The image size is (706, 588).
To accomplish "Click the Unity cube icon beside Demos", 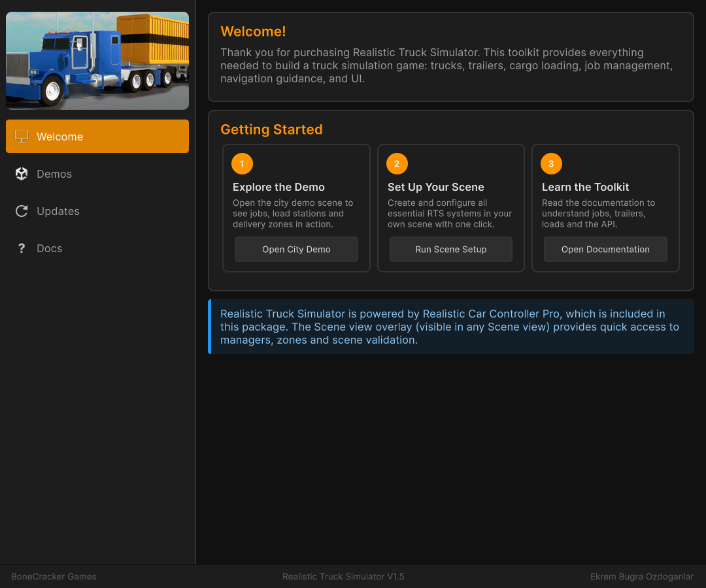I will (x=21, y=174).
